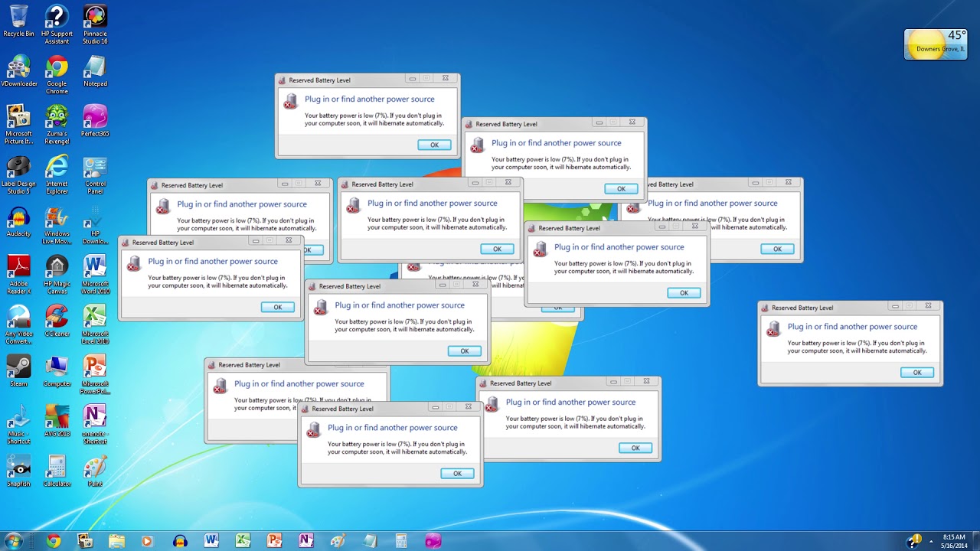Image resolution: width=980 pixels, height=551 pixels.
Task: Open the Control Panel desktop shortcut
Action: pyautogui.click(x=95, y=174)
